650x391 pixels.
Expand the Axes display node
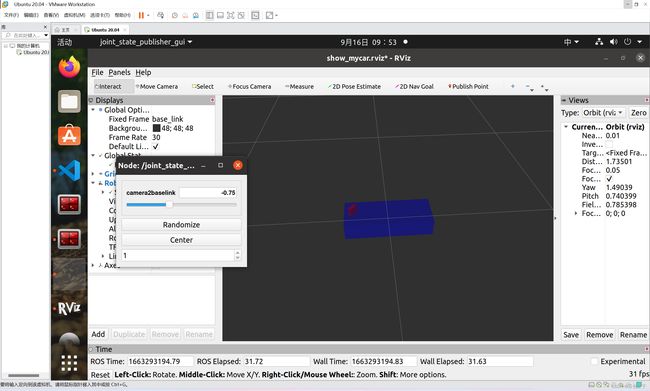[x=93, y=265]
